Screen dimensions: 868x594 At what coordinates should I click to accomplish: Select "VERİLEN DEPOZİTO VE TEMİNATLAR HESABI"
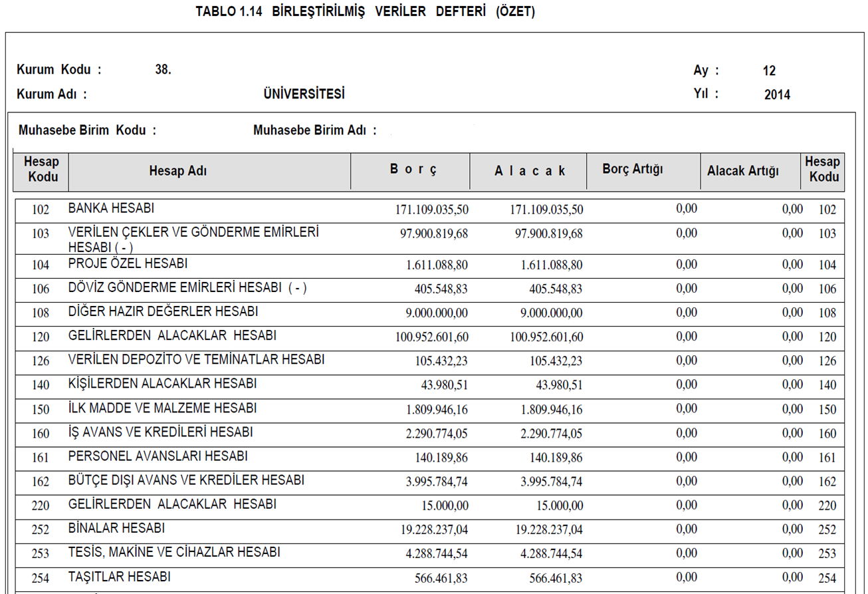point(196,359)
